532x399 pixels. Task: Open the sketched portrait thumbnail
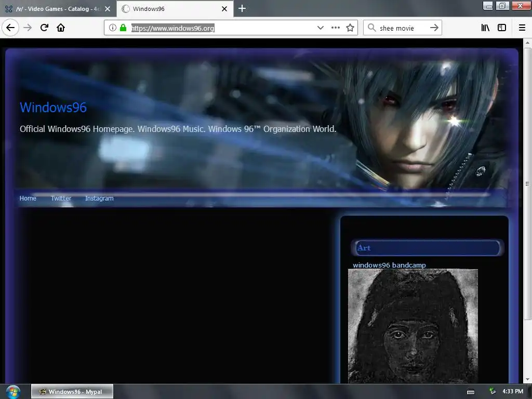[413, 326]
